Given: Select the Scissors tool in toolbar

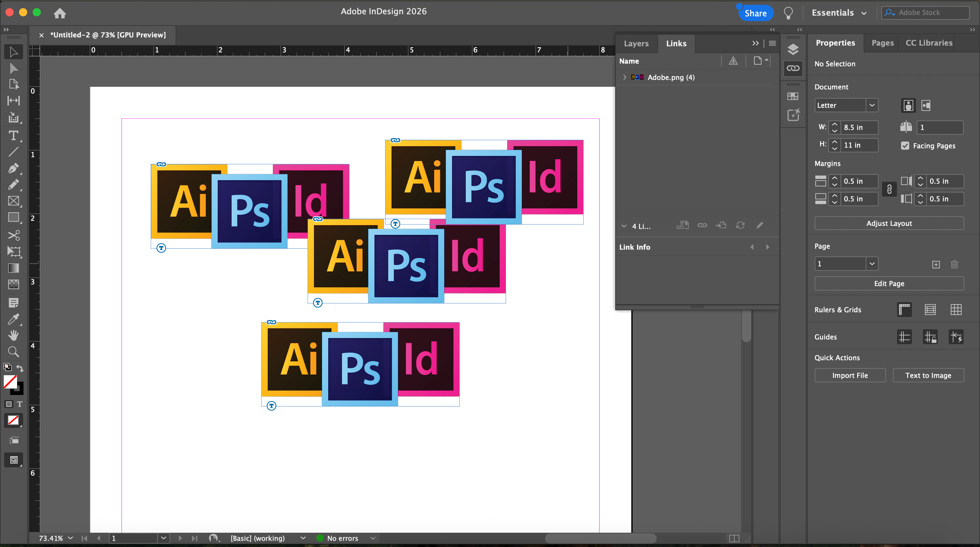Looking at the screenshot, I should 13,235.
